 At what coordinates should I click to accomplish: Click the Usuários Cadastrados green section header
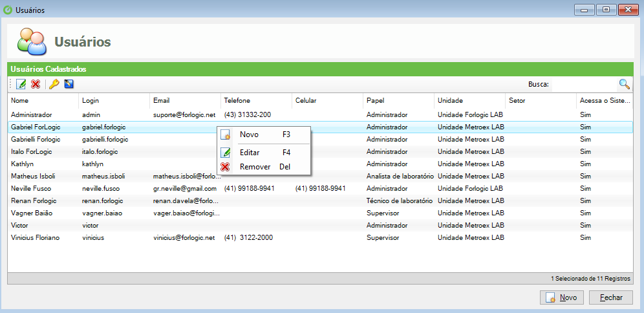pyautogui.click(x=320, y=69)
